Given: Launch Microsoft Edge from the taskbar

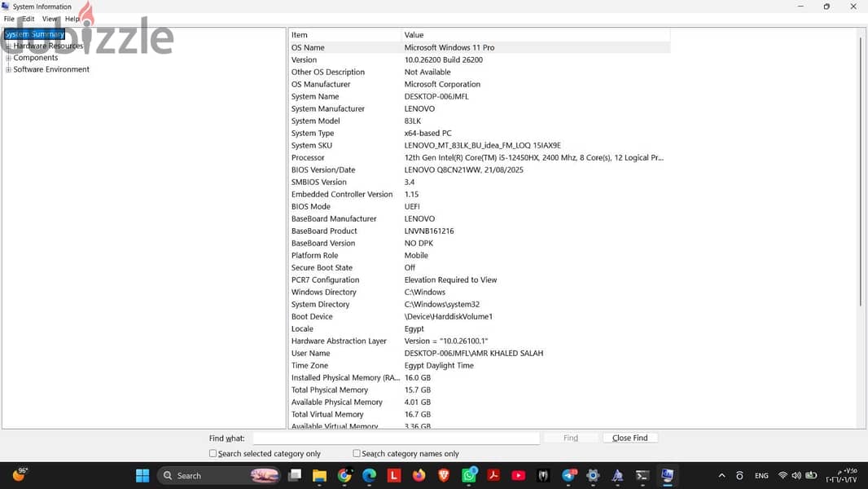Looking at the screenshot, I should pyautogui.click(x=369, y=476).
